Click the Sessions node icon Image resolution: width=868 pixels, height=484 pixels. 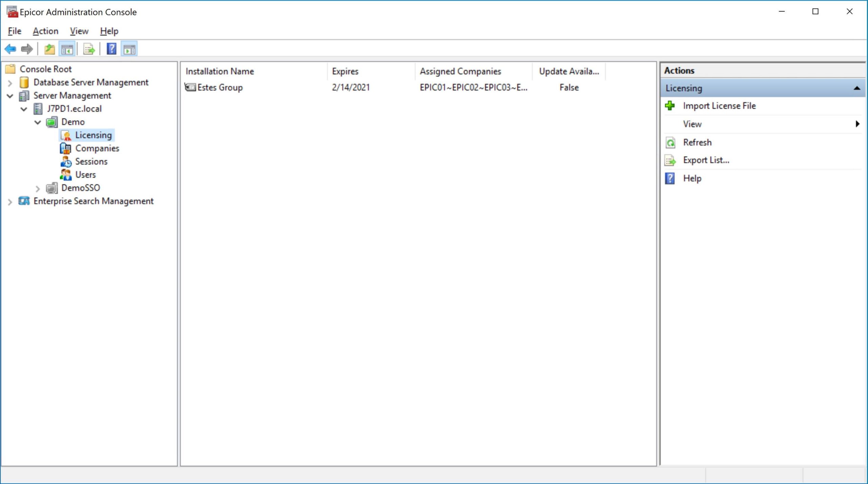pos(66,162)
